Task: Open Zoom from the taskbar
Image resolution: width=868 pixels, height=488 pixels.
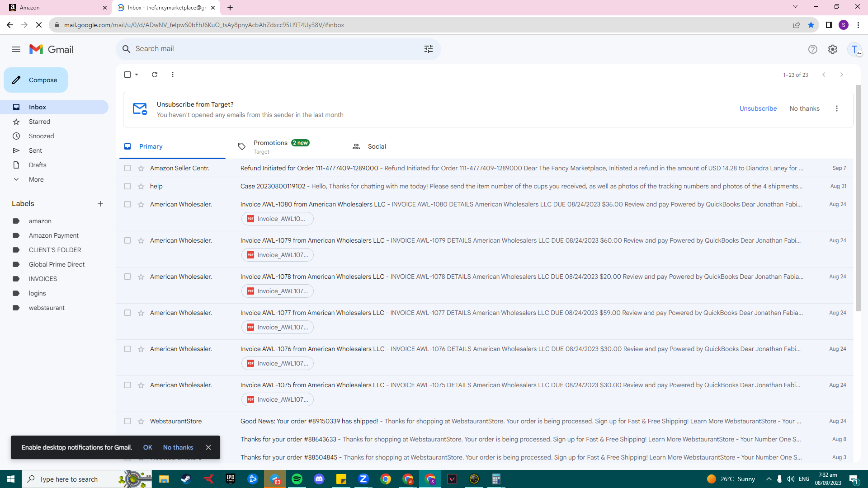Action: click(x=363, y=479)
